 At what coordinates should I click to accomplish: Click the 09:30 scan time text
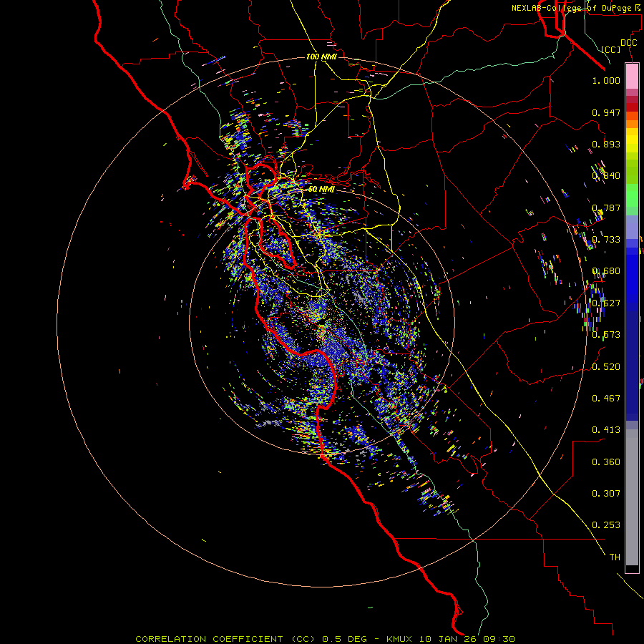(498, 639)
